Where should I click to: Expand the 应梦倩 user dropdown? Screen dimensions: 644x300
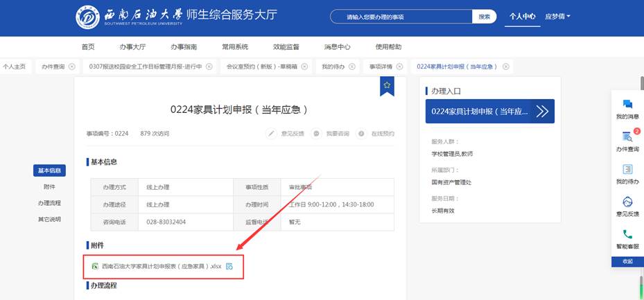point(557,17)
